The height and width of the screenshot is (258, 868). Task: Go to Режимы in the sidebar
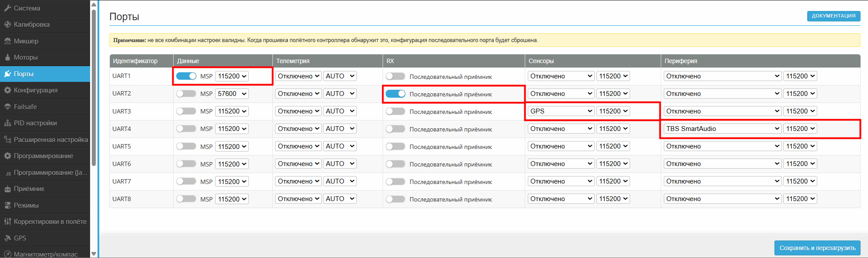(26, 205)
